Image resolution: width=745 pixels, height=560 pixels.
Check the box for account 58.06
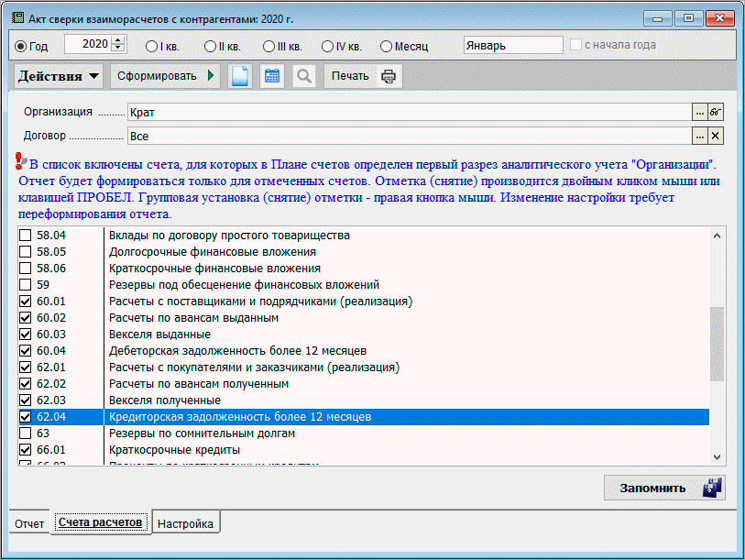point(25,269)
